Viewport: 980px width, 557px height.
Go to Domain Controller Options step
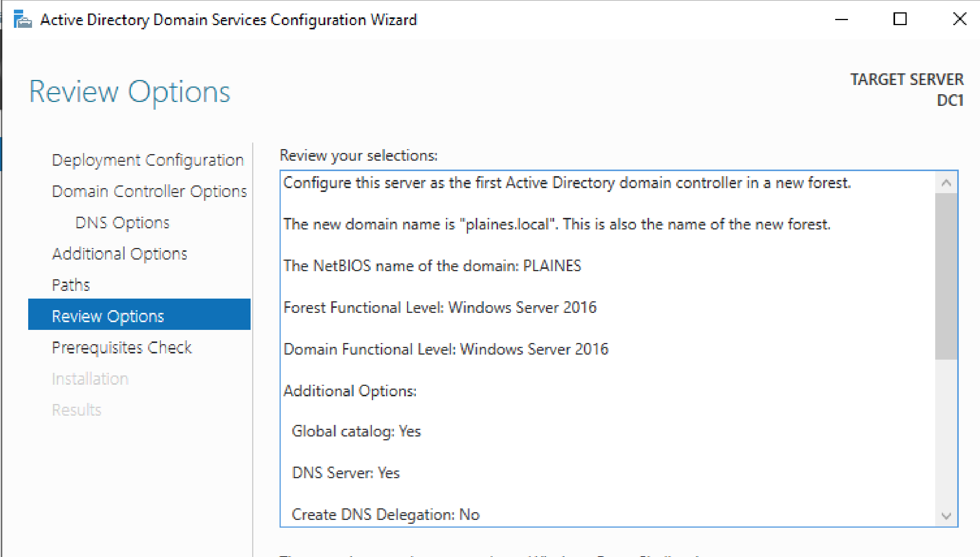point(149,191)
